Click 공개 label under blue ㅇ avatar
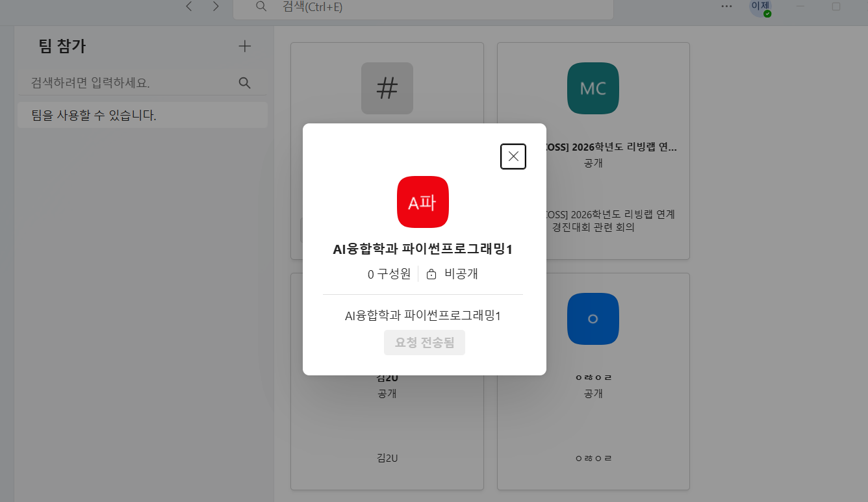Image resolution: width=868 pixels, height=502 pixels. tap(593, 394)
